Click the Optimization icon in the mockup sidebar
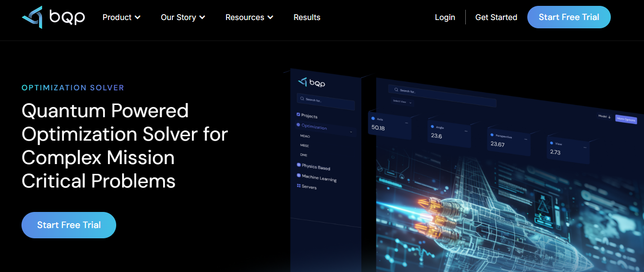The height and width of the screenshot is (272, 644). click(x=298, y=125)
